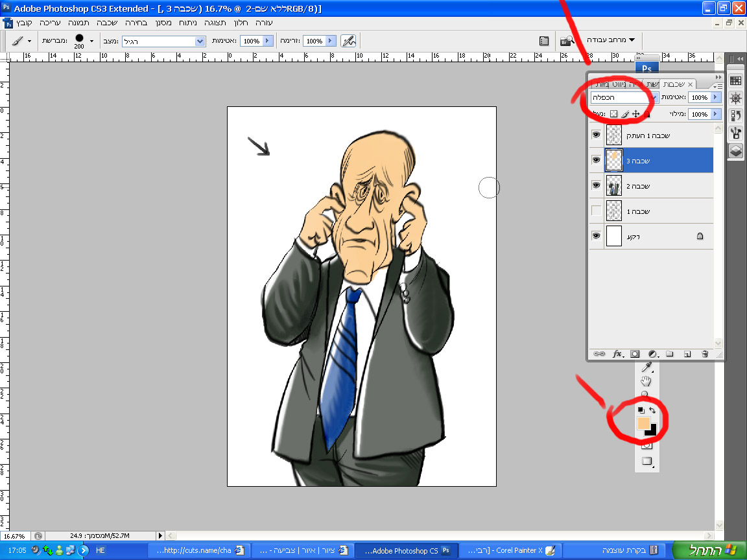Hide the שכבה 2 layer eye icon
The height and width of the screenshot is (560, 747).
click(596, 186)
